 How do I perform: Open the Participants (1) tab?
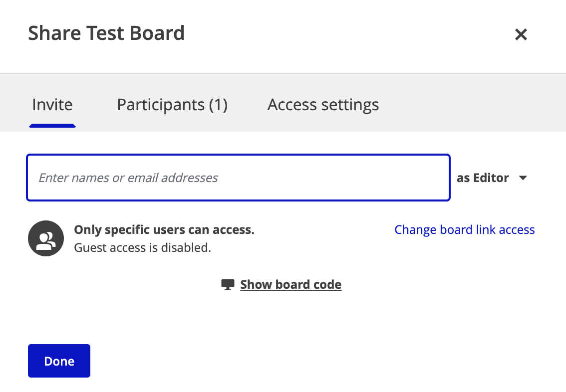172,105
